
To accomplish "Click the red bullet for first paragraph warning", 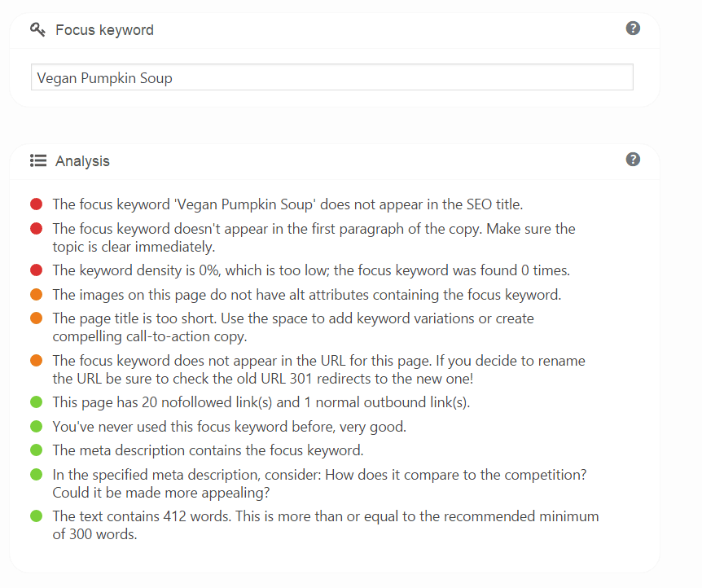I will point(36,229).
